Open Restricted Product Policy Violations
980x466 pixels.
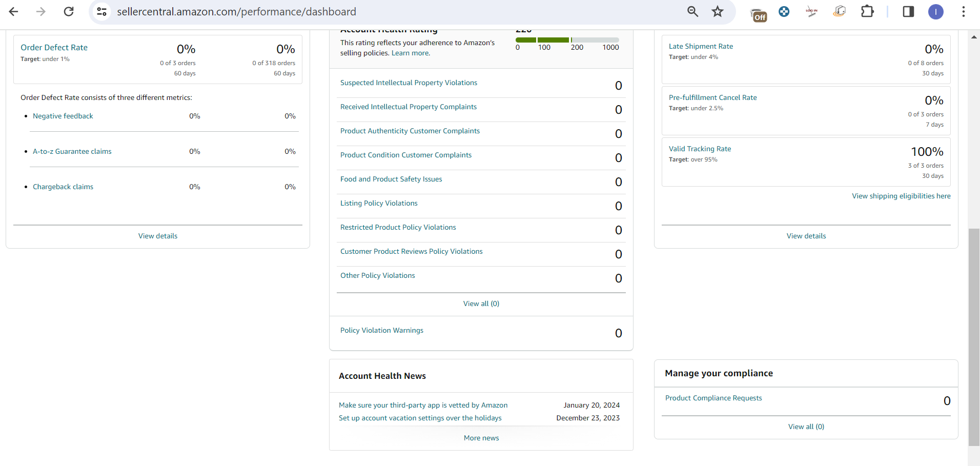(x=398, y=227)
